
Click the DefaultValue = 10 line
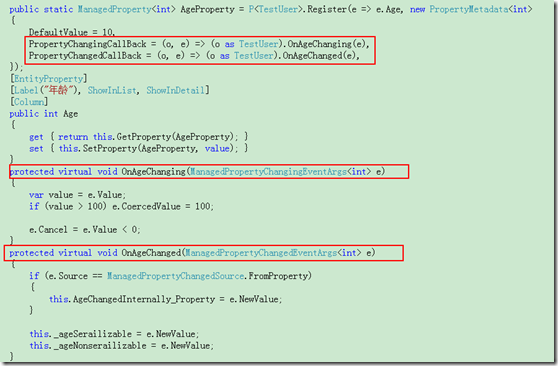click(x=72, y=32)
